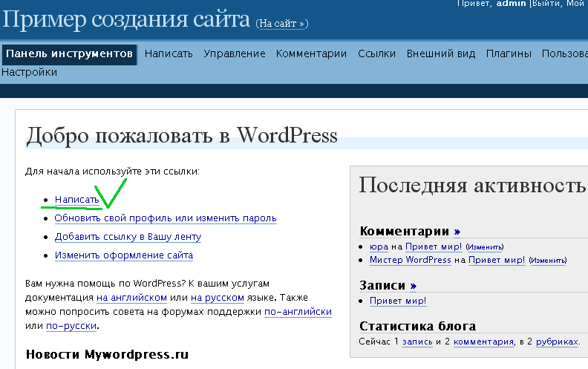Click the 'Мистер WordPress' commenter link
Image resolution: width=588 pixels, height=369 pixels.
pos(411,260)
